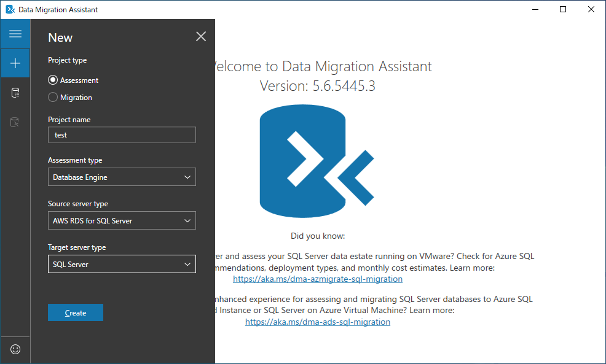Screen dimensions: 606x364
Task: Click the large Data Migration Assistant logo
Action: [x=317, y=161]
